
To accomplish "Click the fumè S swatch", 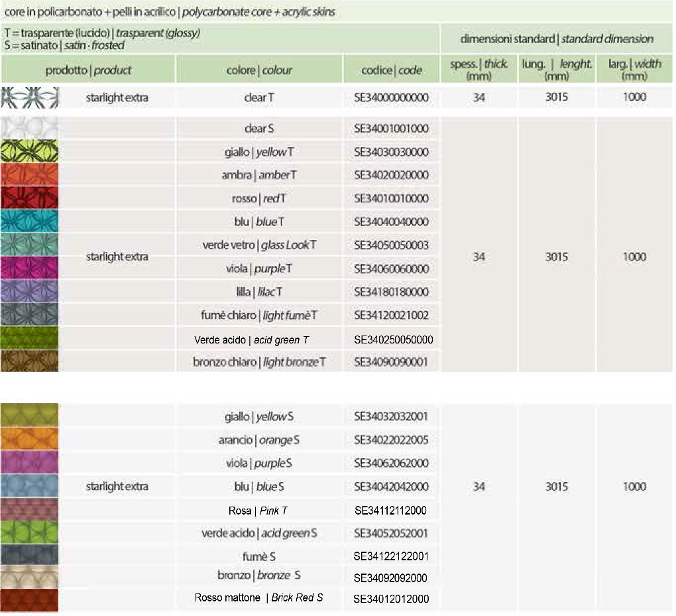I will coord(29,555).
